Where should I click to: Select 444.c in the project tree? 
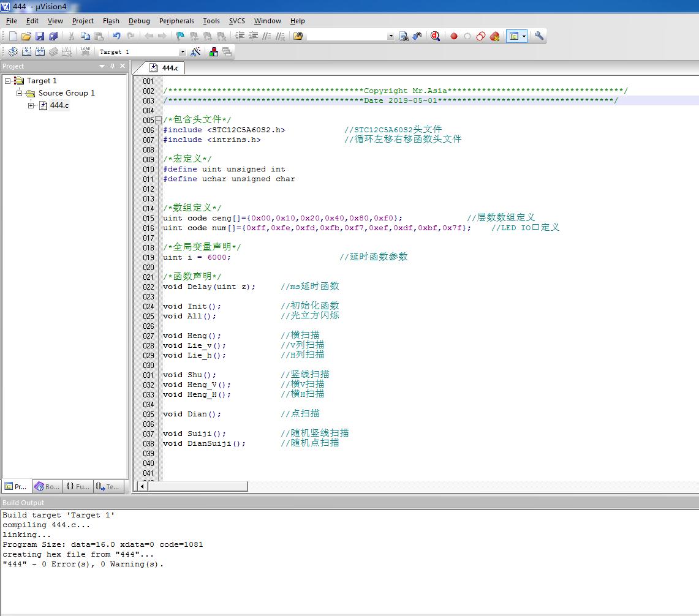59,105
